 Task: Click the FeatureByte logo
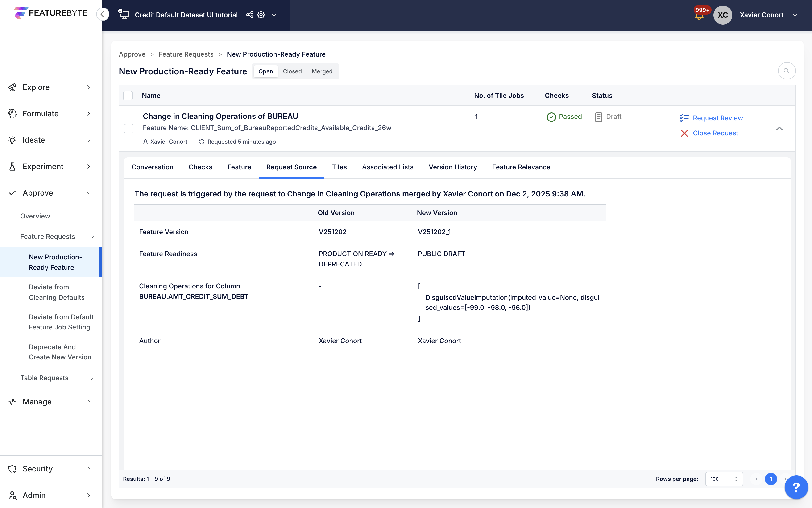tap(51, 13)
